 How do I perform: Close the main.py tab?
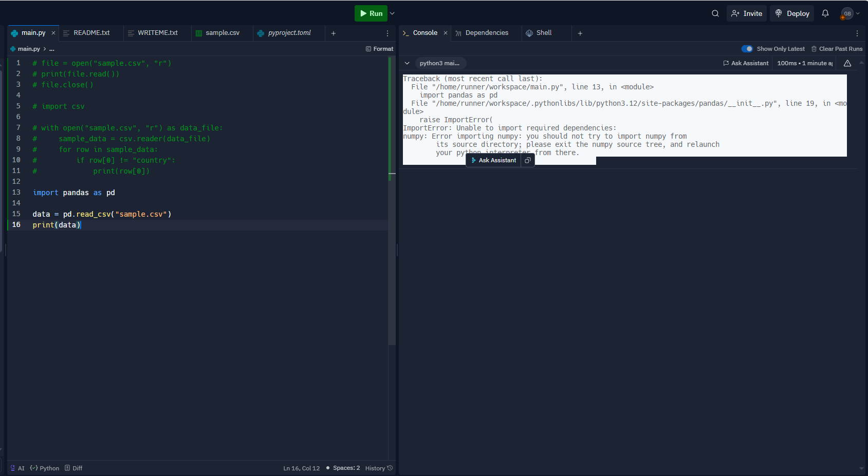click(x=53, y=33)
